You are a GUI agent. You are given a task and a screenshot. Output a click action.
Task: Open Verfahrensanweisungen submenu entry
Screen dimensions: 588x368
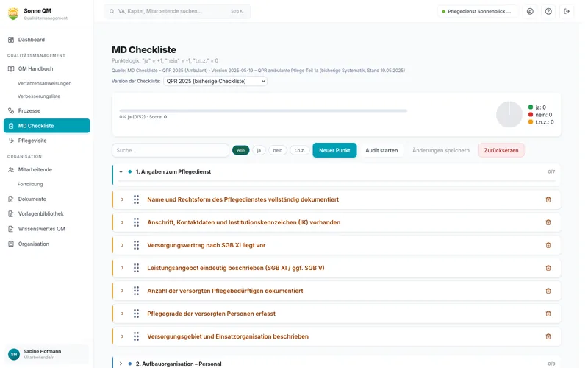(x=46, y=83)
